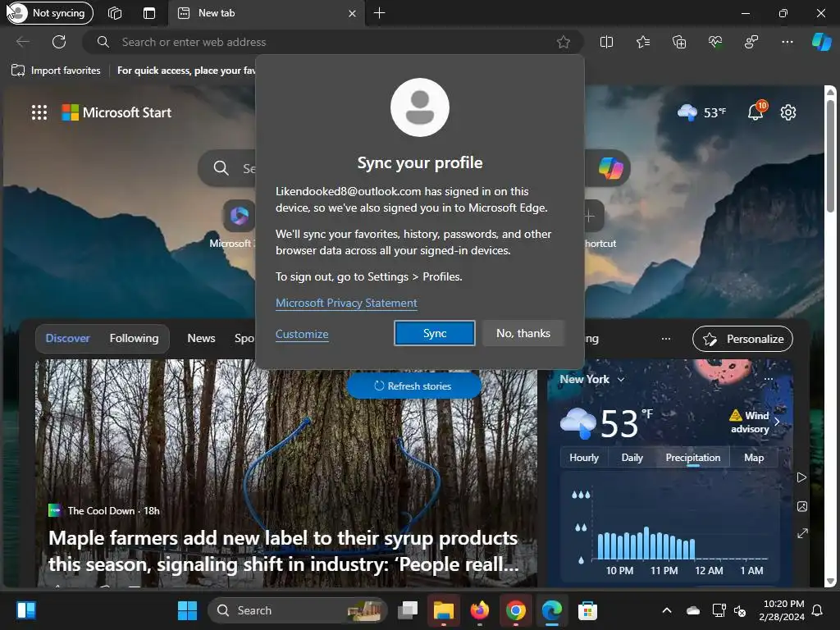
Task: Click the OneDrive cloud tray icon
Action: 693,610
